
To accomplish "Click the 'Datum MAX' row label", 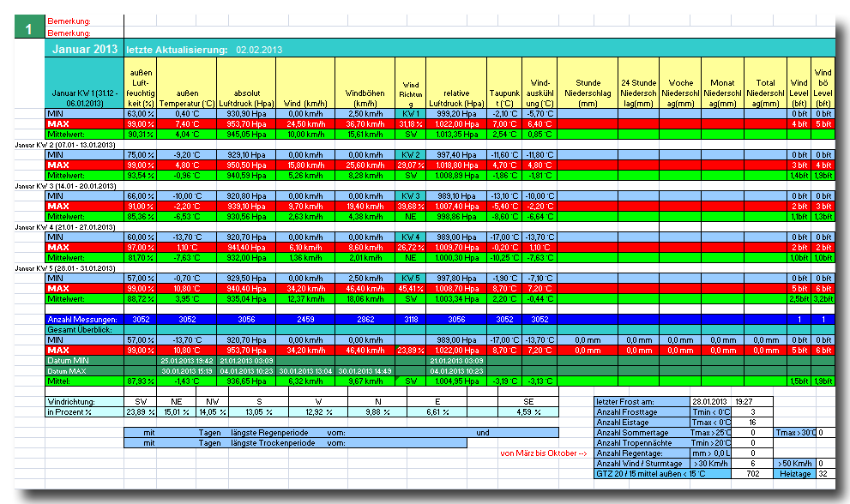I will click(x=85, y=371).
